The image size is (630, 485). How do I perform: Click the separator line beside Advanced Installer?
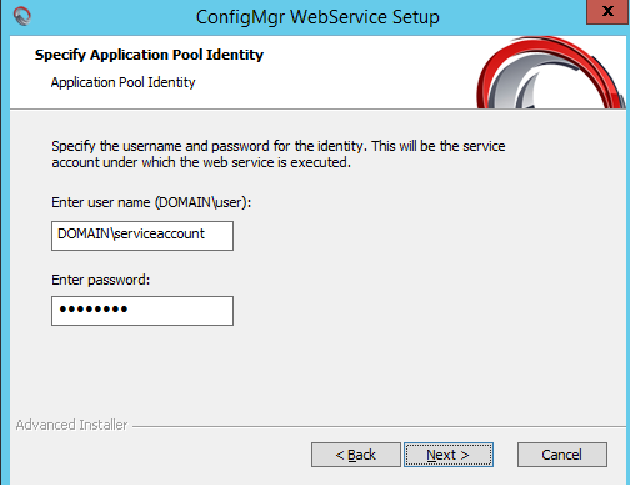click(370, 426)
